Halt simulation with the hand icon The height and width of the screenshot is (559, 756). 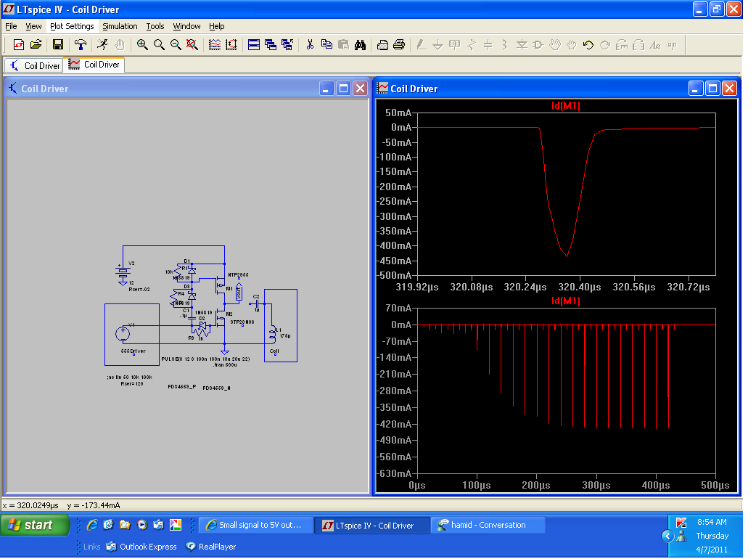point(120,45)
